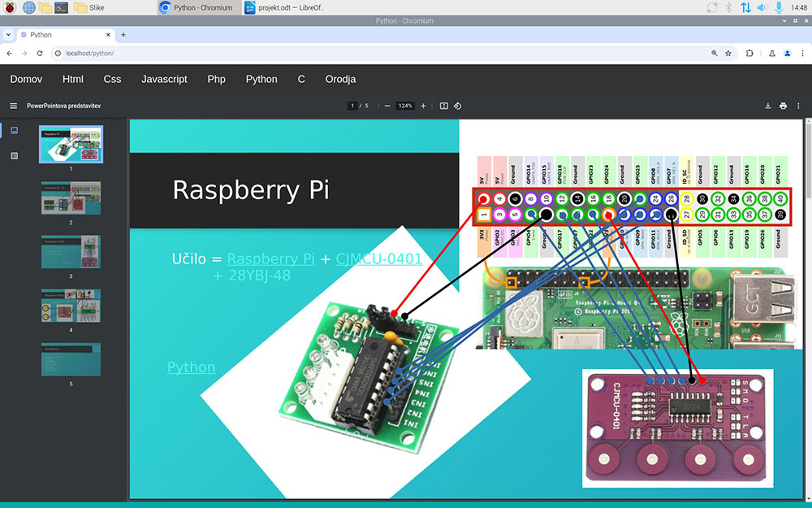Go back to the previous page

pos(9,54)
